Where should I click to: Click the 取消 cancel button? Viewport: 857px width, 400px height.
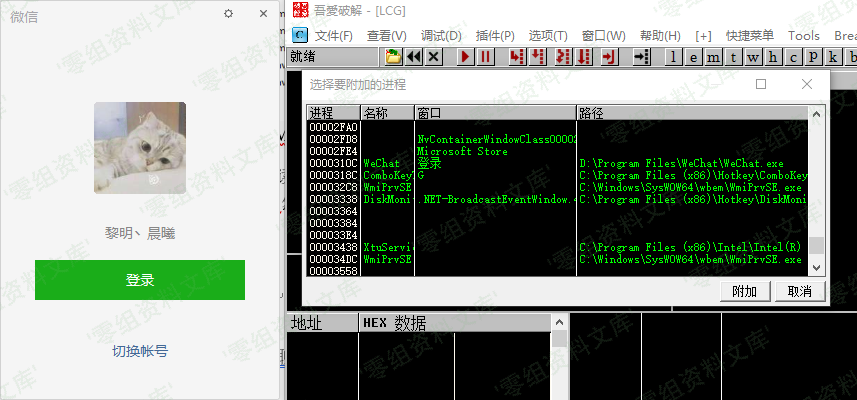[x=799, y=291]
